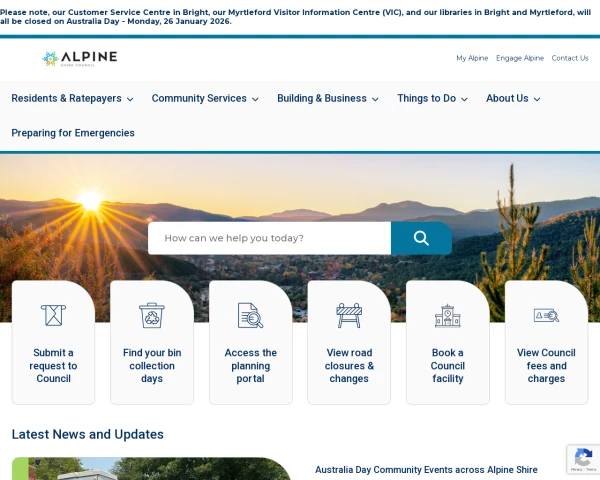600x480 pixels.
Task: Open the Engage Alpine link
Action: (520, 58)
